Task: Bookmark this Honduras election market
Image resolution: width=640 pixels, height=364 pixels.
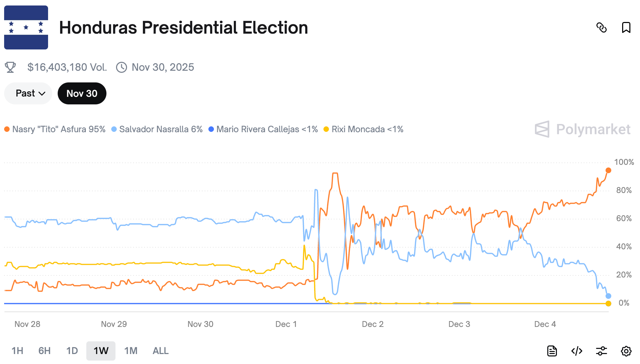Action: coord(626,27)
